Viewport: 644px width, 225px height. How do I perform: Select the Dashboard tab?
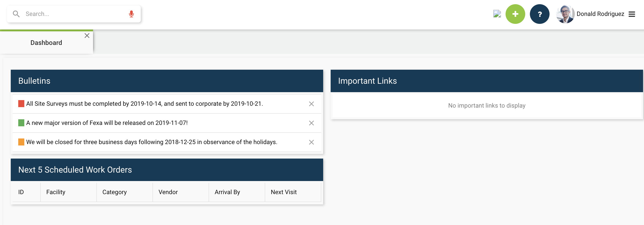(46, 43)
